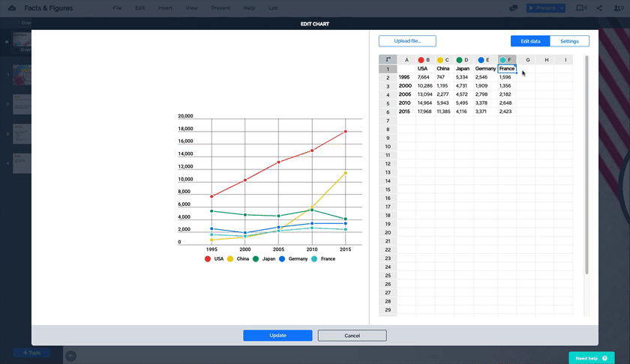Switch to the Settings tab

[569, 41]
